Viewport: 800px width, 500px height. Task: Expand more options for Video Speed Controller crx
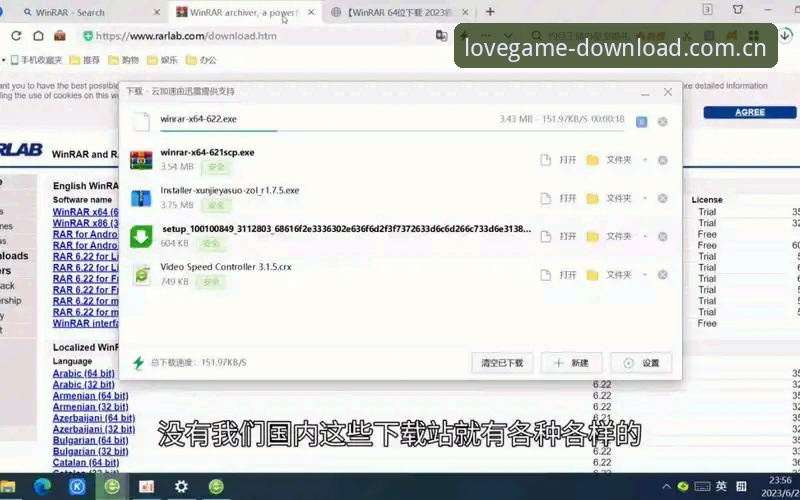click(x=645, y=275)
